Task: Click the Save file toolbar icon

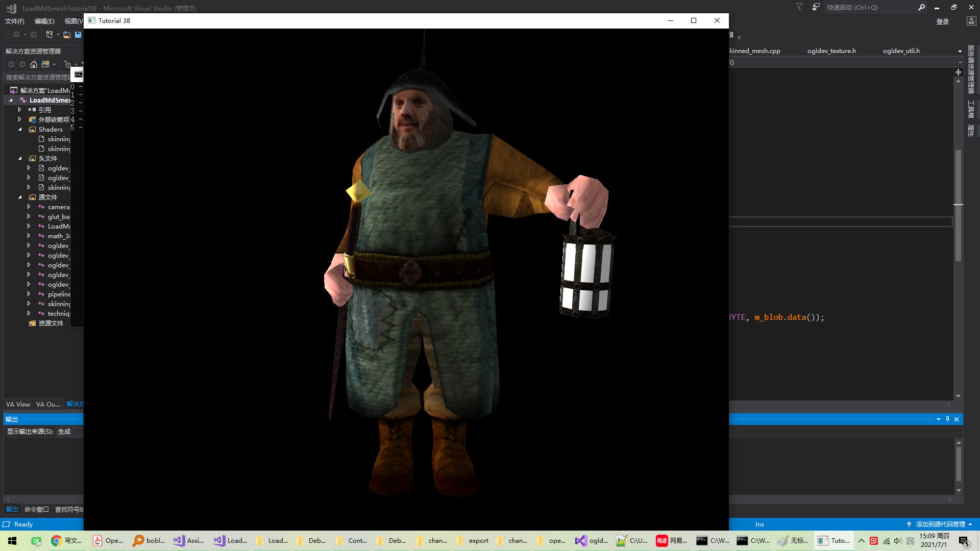Action: (78, 35)
